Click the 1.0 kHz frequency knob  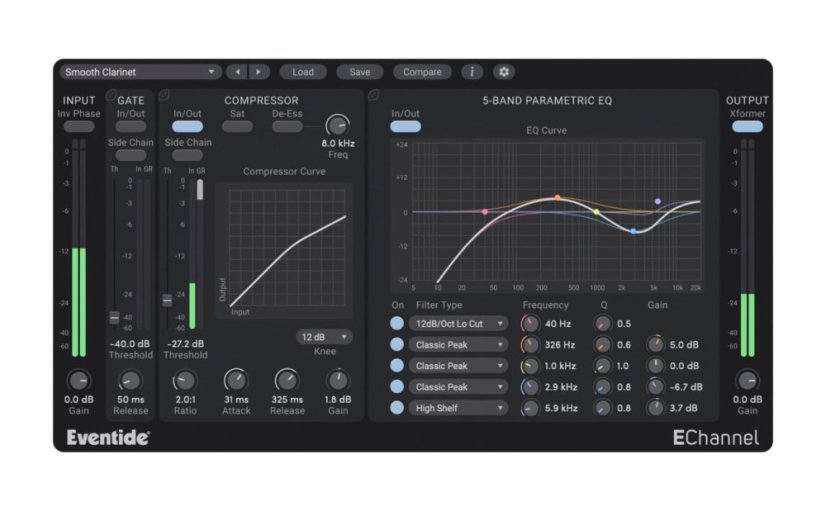530,366
